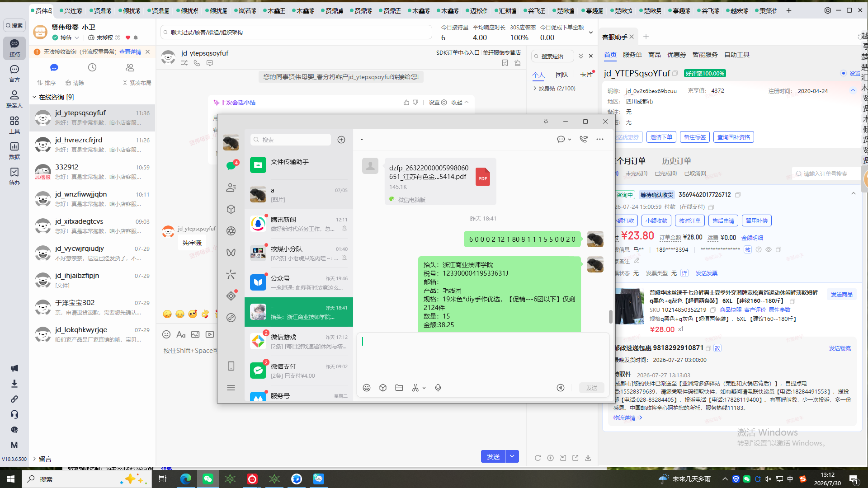
Task: Open the 历史订单 tab
Action: click(676, 161)
